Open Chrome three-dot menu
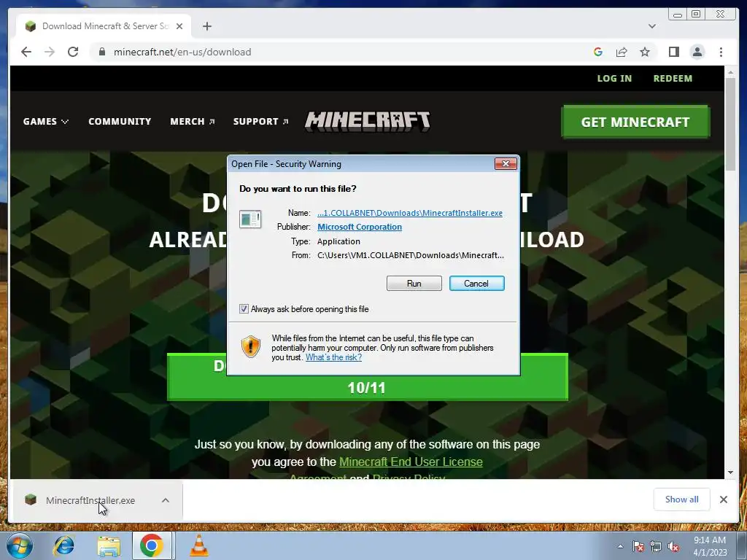The height and width of the screenshot is (560, 747). coord(721,52)
